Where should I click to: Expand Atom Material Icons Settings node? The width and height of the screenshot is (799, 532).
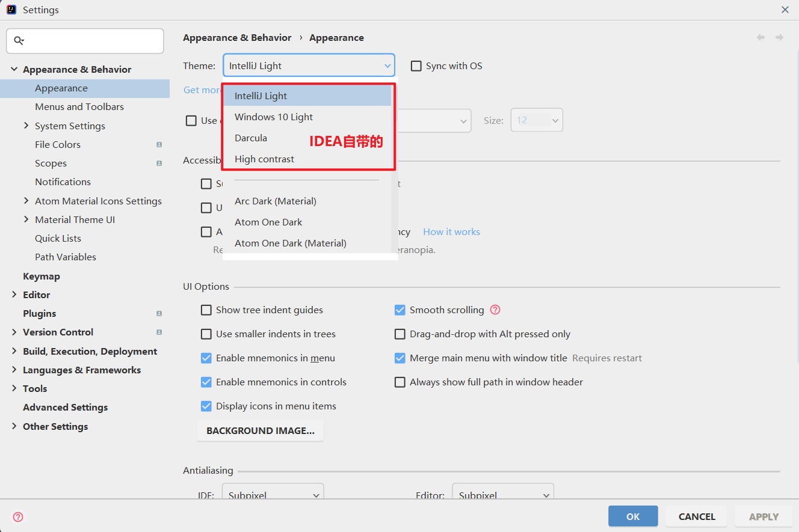pyautogui.click(x=26, y=201)
